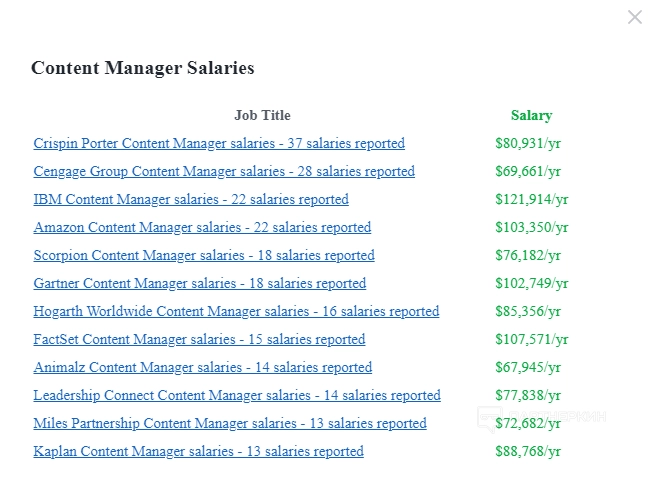The height and width of the screenshot is (485, 657).
Task: Click the IBM Content Manager salaries link
Action: coord(191,200)
